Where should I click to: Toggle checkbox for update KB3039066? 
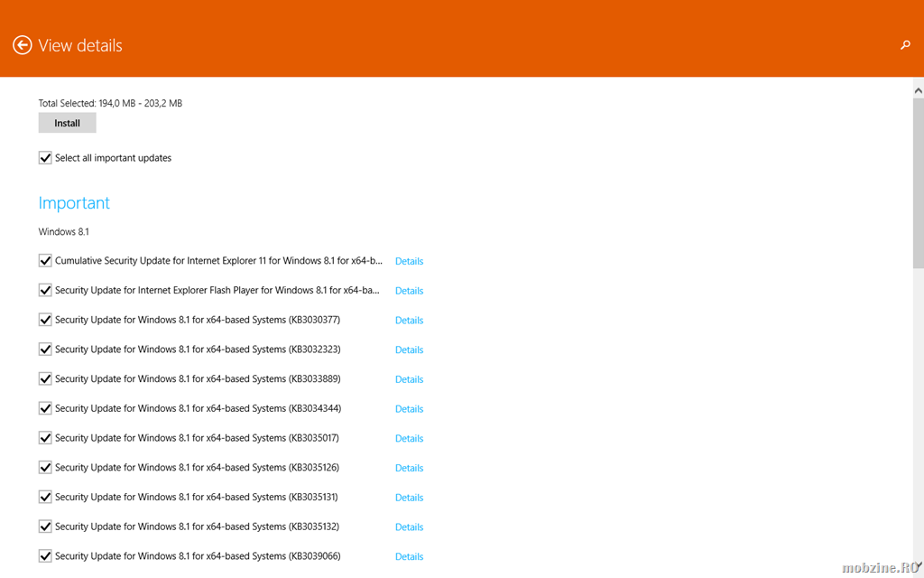point(45,555)
